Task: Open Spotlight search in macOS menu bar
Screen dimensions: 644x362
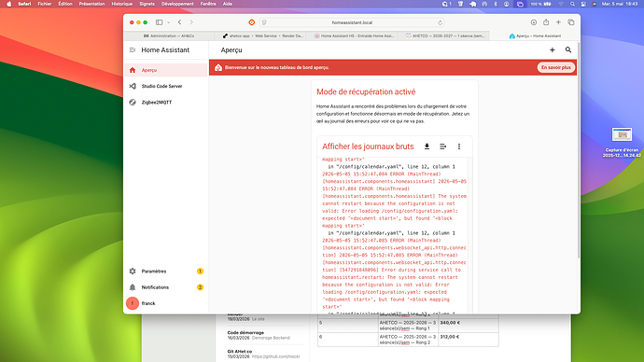Action: (572, 4)
